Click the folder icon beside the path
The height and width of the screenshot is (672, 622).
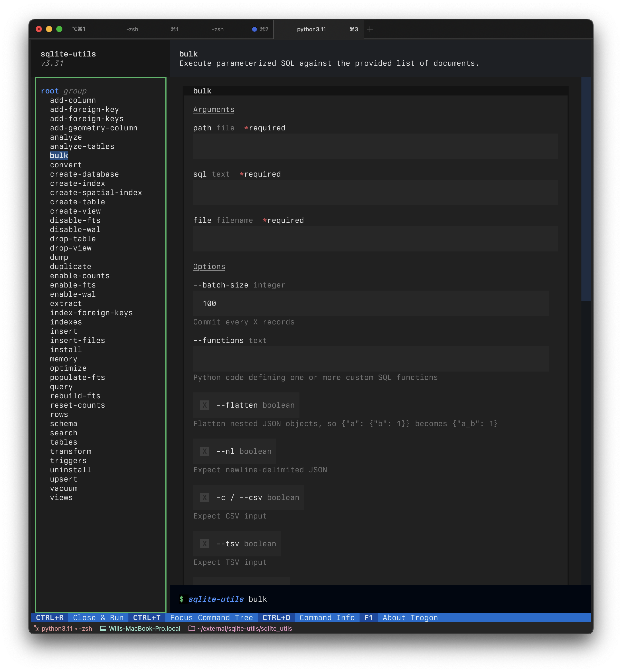[192, 628]
